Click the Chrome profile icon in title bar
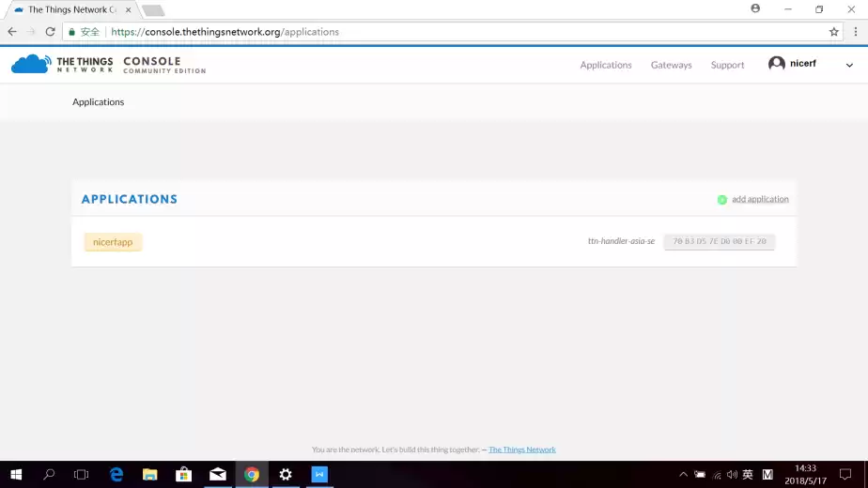This screenshot has width=868, height=488. pyautogui.click(x=755, y=8)
